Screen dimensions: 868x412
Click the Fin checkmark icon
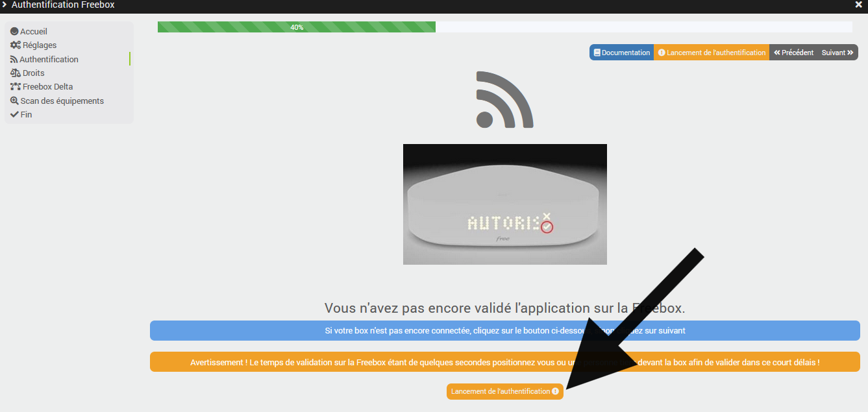(x=14, y=114)
